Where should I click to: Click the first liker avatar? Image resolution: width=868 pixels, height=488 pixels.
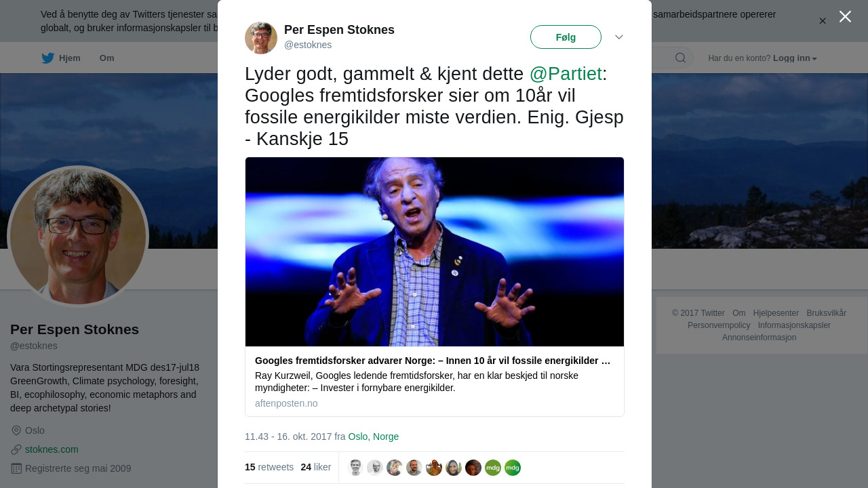pos(355,468)
